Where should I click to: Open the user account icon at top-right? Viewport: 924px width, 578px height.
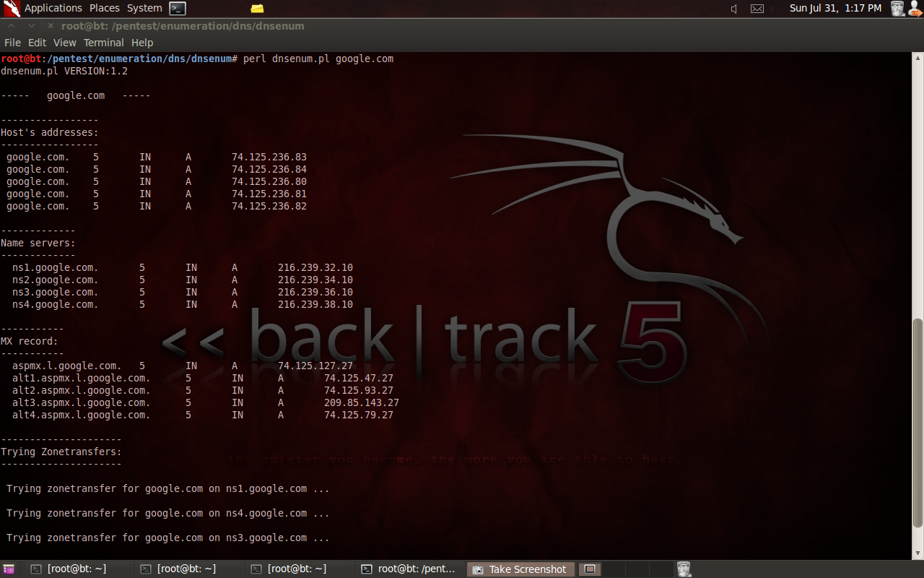click(914, 9)
